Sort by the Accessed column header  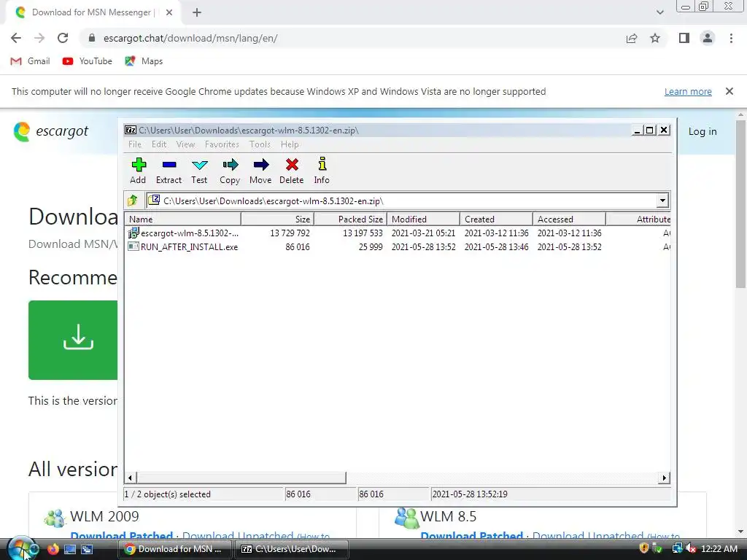coord(569,219)
